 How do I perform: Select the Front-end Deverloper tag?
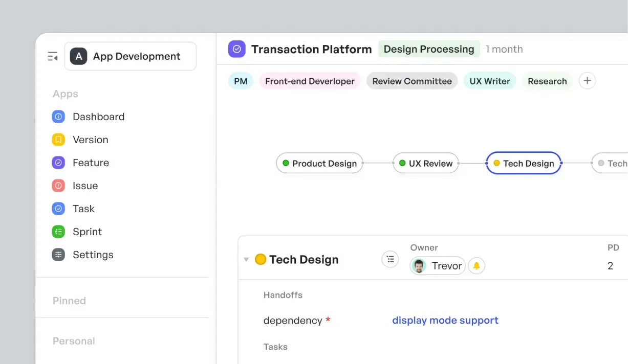(x=310, y=81)
